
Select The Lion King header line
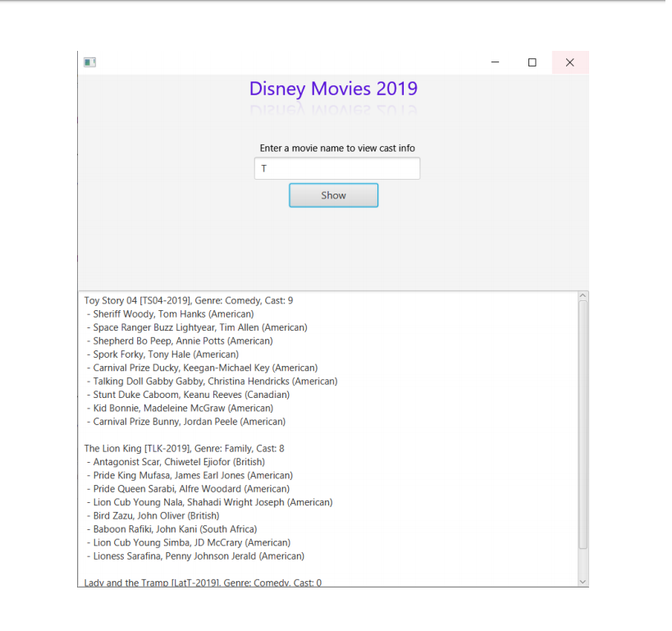pos(183,448)
